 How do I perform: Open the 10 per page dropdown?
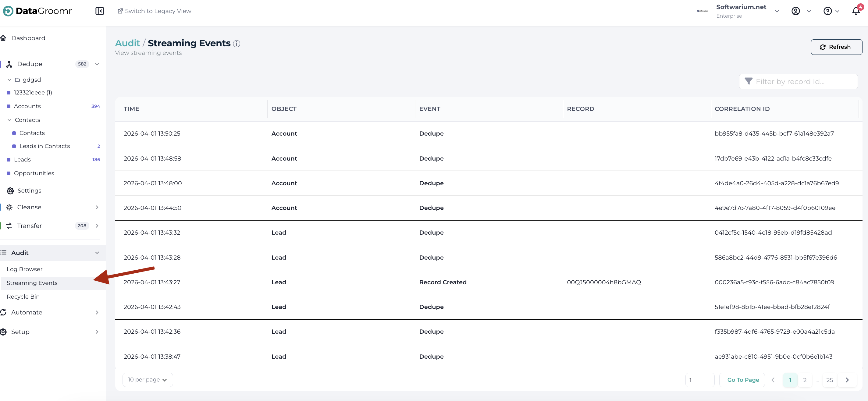click(x=148, y=380)
